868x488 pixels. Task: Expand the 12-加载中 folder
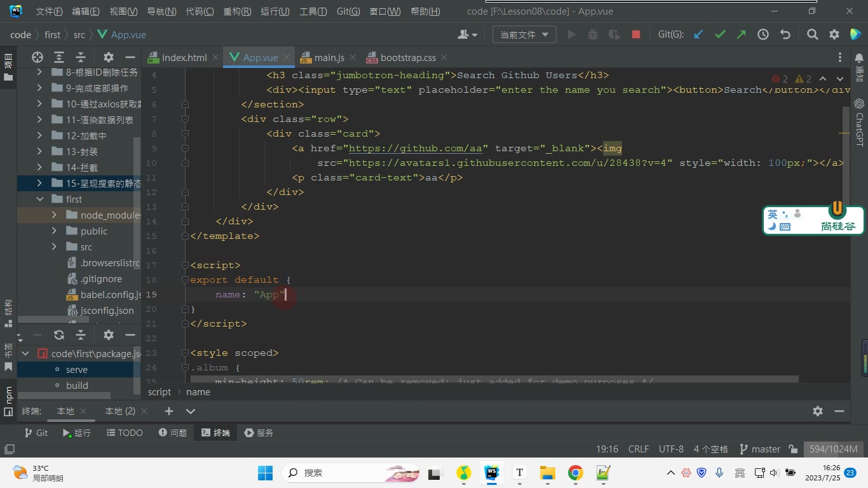coord(40,135)
